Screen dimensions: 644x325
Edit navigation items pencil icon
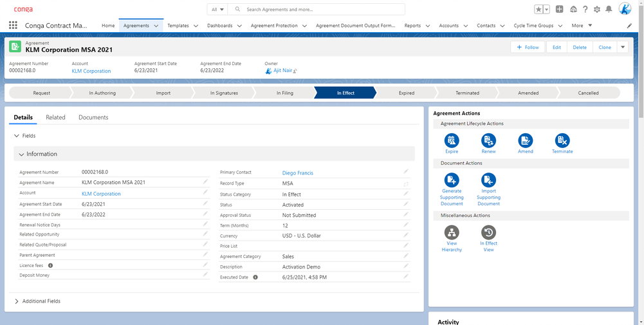(x=629, y=26)
